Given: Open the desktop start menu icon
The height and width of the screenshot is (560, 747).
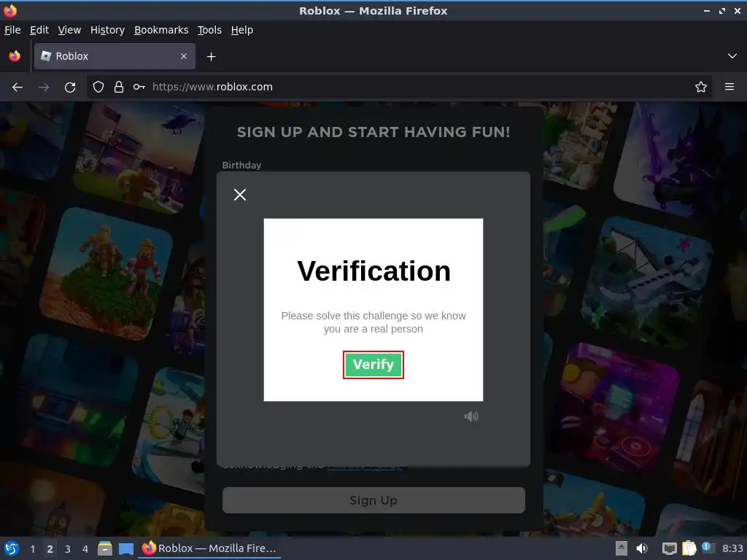Looking at the screenshot, I should tap(12, 548).
